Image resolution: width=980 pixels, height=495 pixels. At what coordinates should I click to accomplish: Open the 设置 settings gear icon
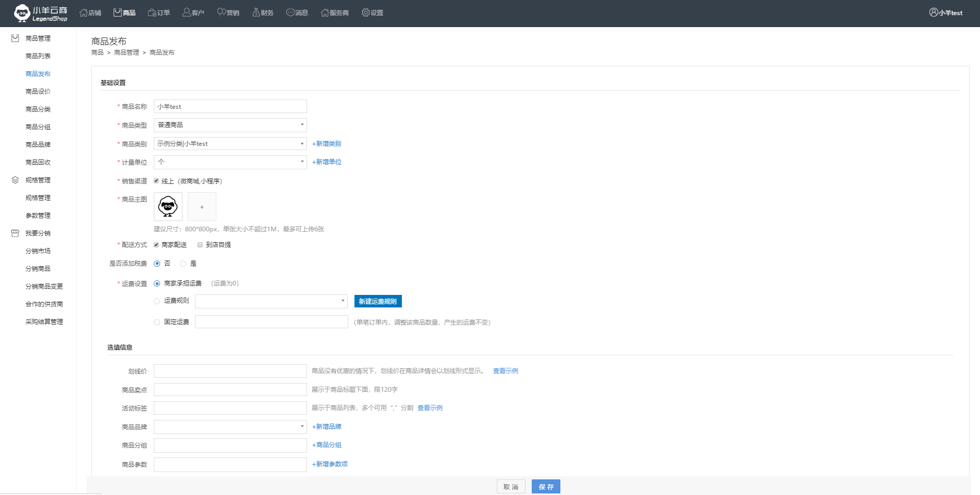click(365, 13)
